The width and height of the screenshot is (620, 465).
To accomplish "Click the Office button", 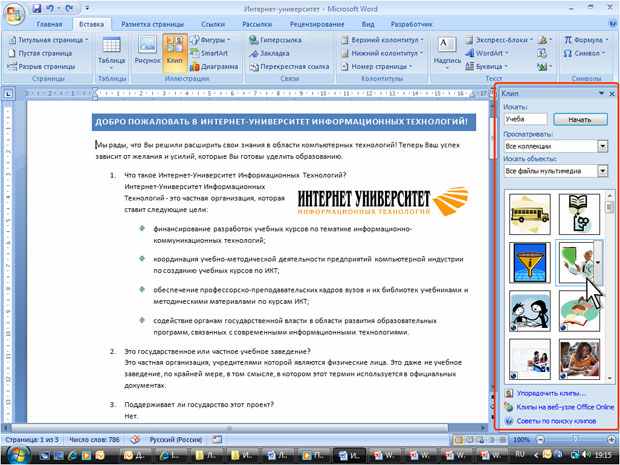I will 14,14.
